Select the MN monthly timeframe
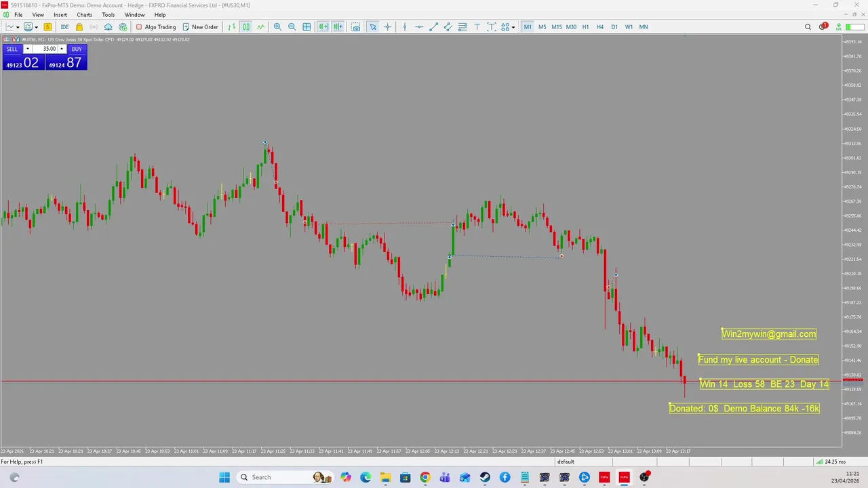The width and height of the screenshot is (868, 488). click(643, 27)
